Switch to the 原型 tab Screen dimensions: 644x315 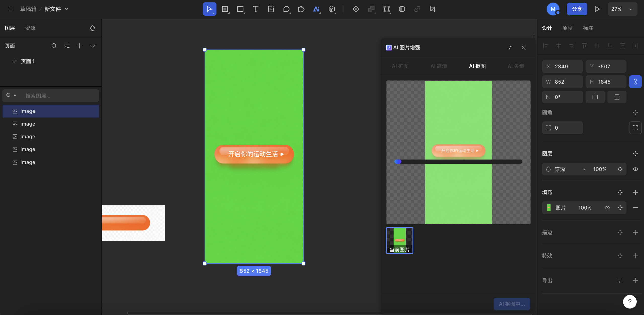568,28
